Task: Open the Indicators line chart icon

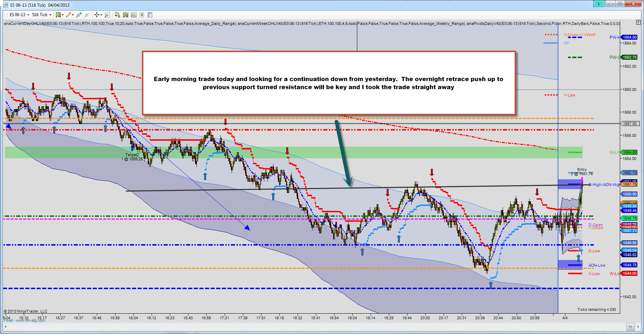Action: coord(134,15)
